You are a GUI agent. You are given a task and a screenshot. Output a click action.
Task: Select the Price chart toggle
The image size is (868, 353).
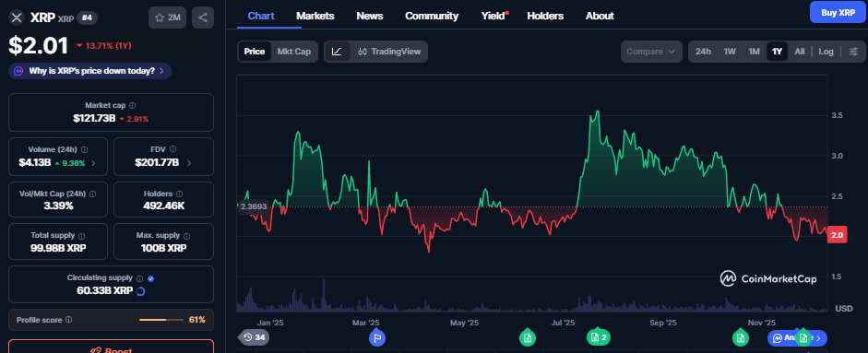coord(254,52)
